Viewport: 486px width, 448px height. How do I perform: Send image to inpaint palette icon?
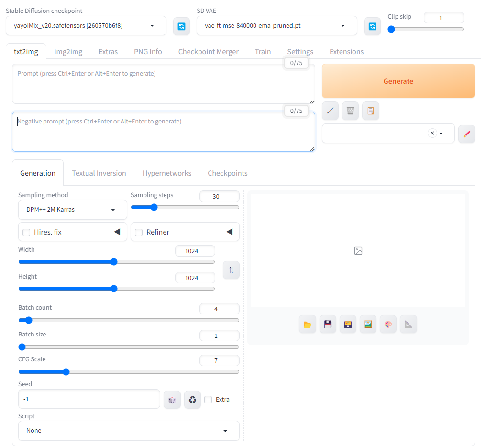point(388,325)
